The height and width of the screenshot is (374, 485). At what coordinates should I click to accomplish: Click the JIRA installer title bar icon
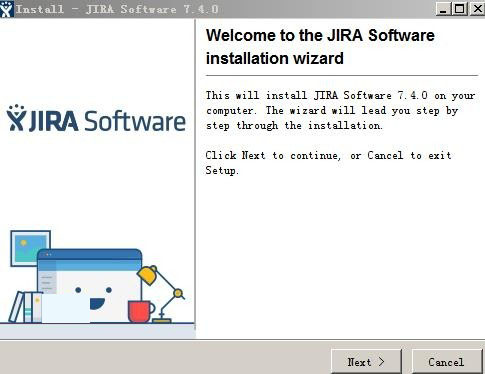7,9
